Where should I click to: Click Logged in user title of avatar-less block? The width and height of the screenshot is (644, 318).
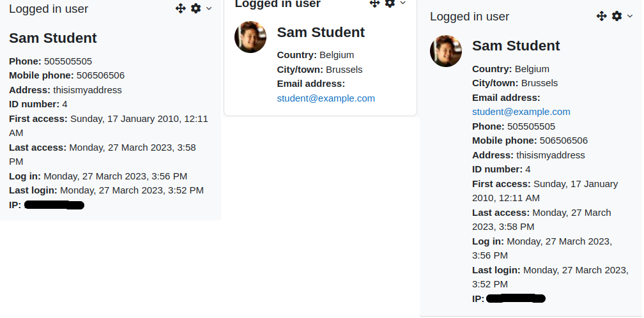click(x=49, y=9)
